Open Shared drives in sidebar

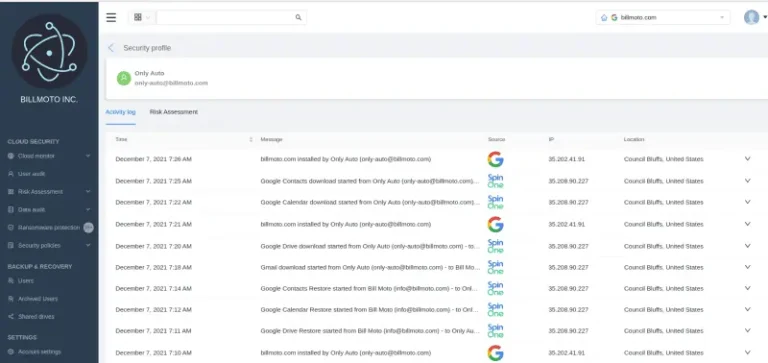36,317
